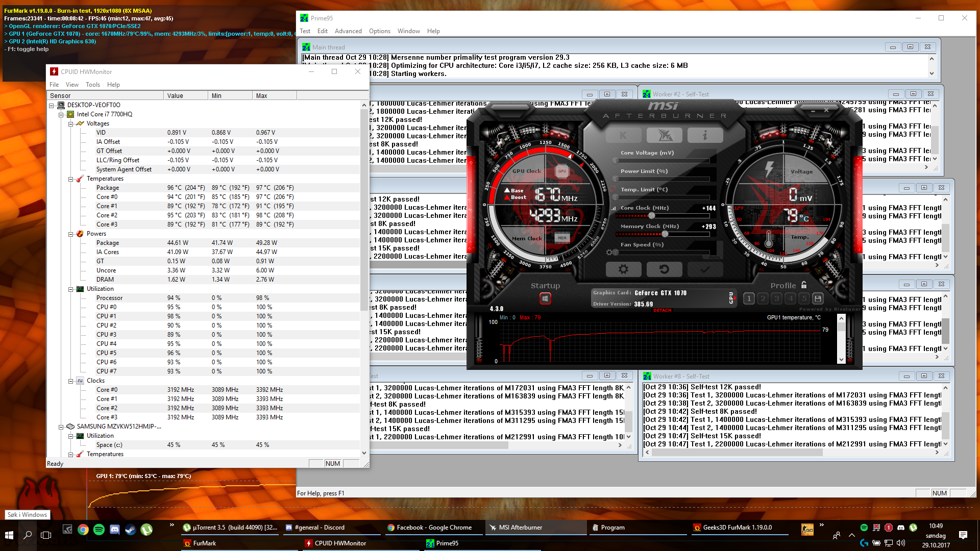Toggle the Afterburner profile lock icon

pyautogui.click(x=804, y=285)
